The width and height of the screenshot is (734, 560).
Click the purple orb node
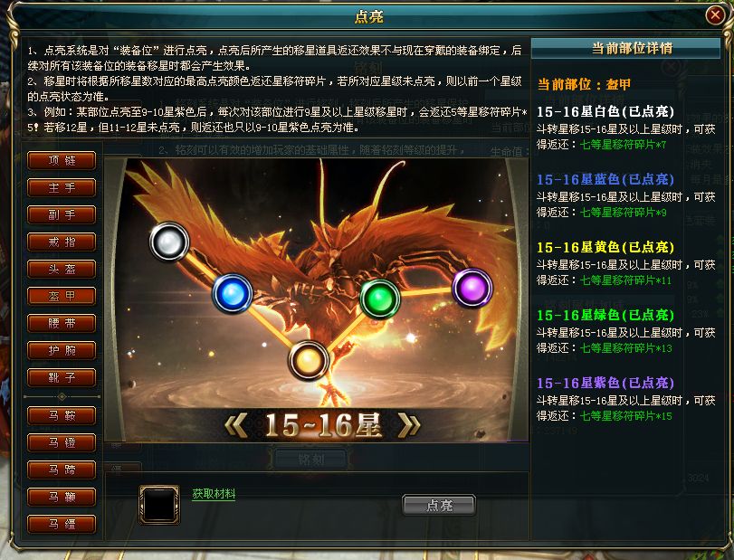click(x=472, y=288)
